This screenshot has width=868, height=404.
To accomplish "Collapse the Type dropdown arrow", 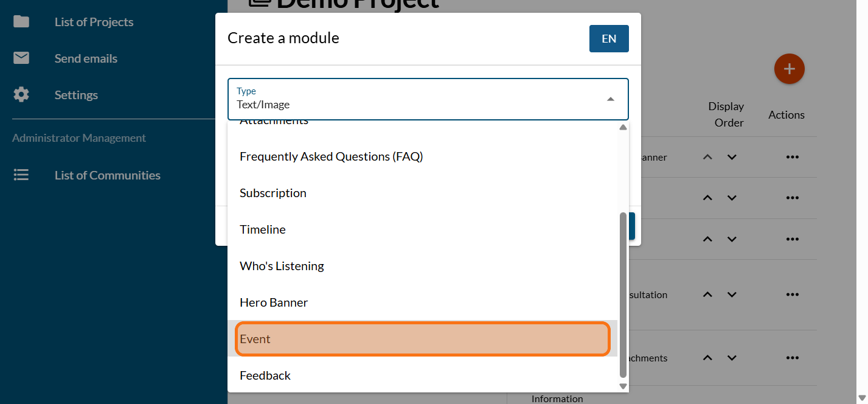I will coord(610,99).
